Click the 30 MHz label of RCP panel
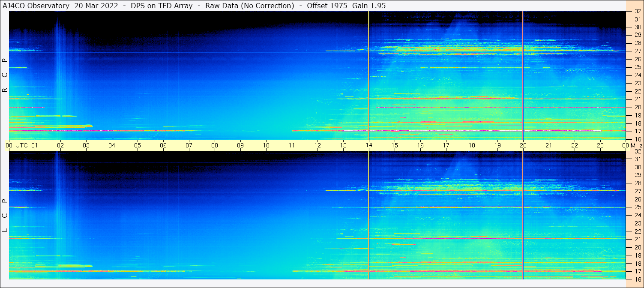Screen dimensions: 644x288 [637, 27]
